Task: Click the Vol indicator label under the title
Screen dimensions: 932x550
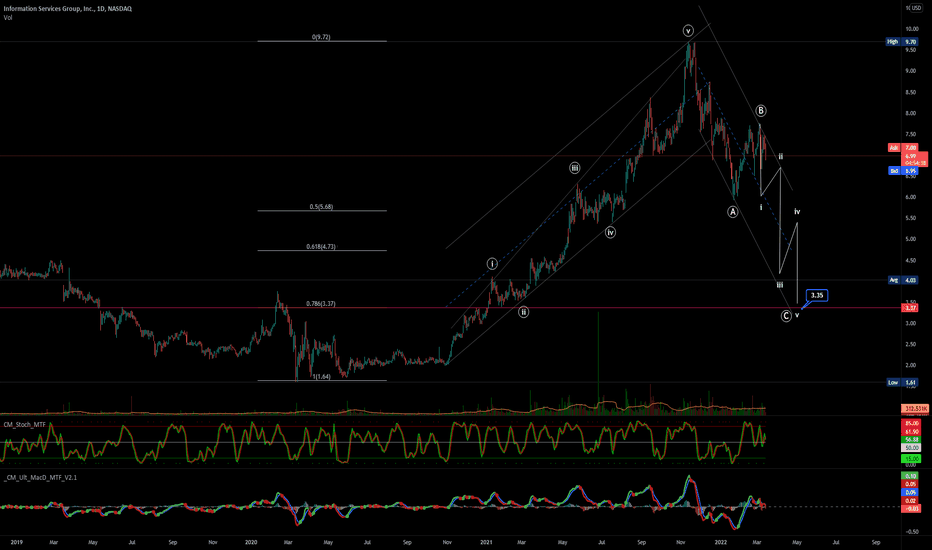Action: coord(8,17)
